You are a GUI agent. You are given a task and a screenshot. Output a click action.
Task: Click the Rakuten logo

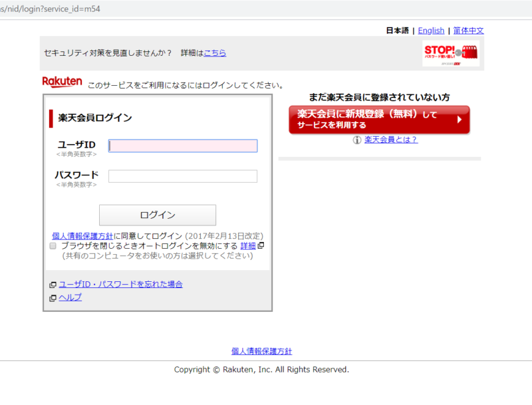coord(62,82)
